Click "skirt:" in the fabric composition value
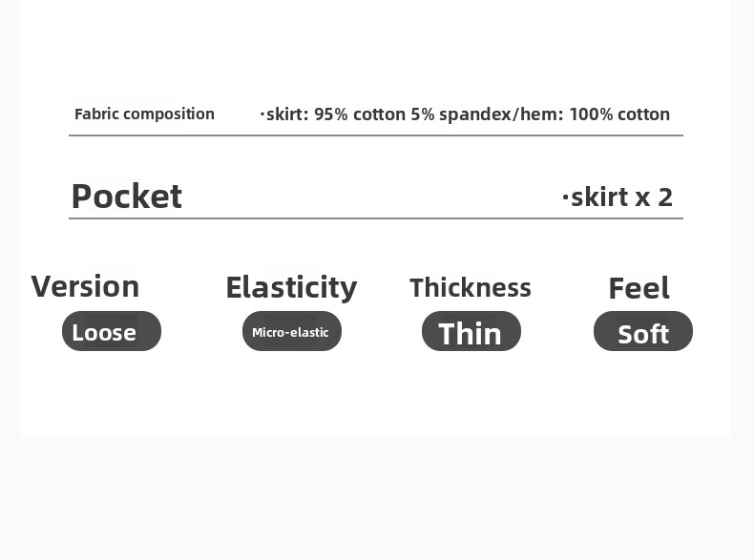The height and width of the screenshot is (560, 754). click(x=287, y=114)
